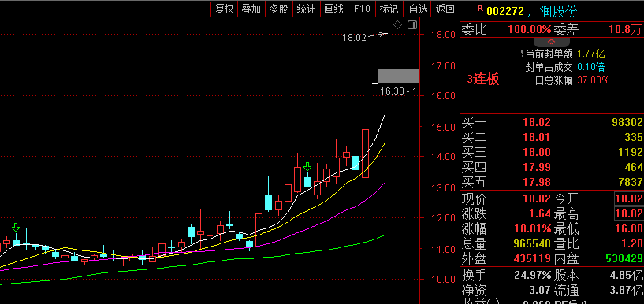
Task: Click the 买一 price 18.02
Action: click(536, 122)
